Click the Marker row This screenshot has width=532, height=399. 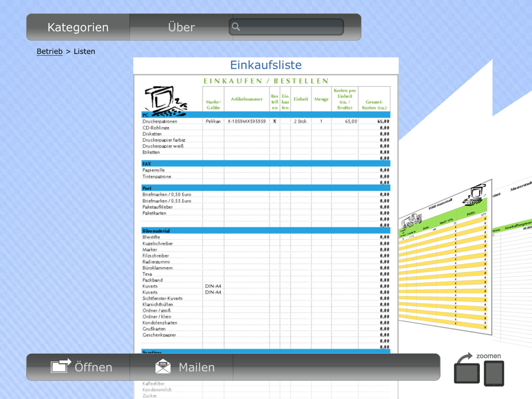point(265,250)
